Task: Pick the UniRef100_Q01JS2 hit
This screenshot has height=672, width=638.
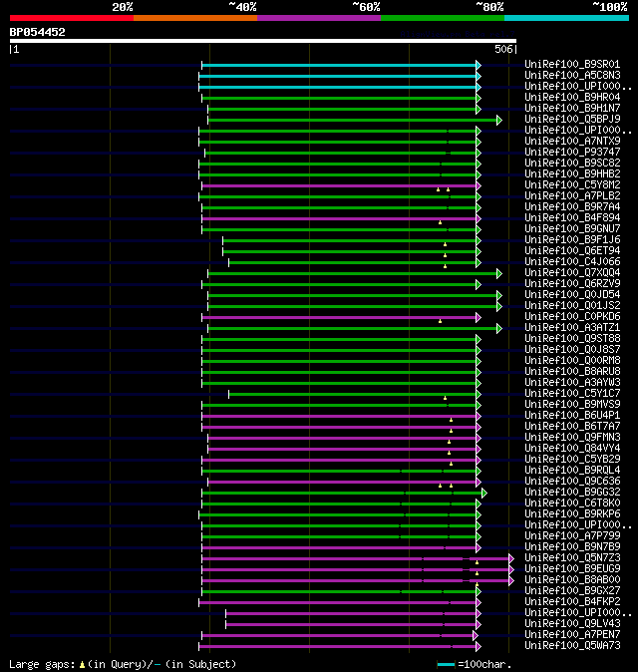Action: (572, 305)
